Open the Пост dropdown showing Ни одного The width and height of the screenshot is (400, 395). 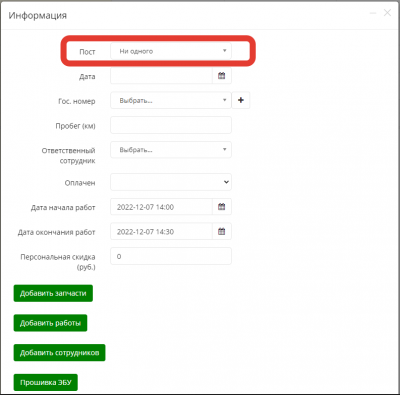click(171, 51)
